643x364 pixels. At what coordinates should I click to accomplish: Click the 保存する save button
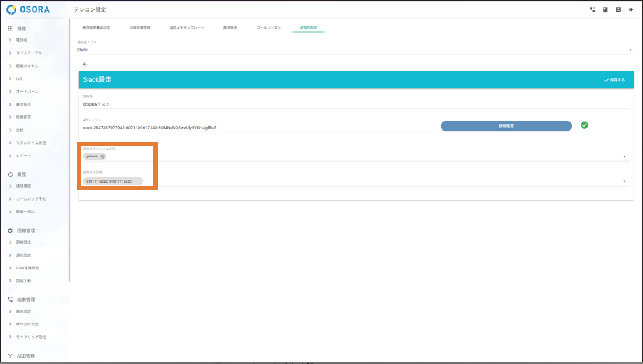click(x=614, y=80)
